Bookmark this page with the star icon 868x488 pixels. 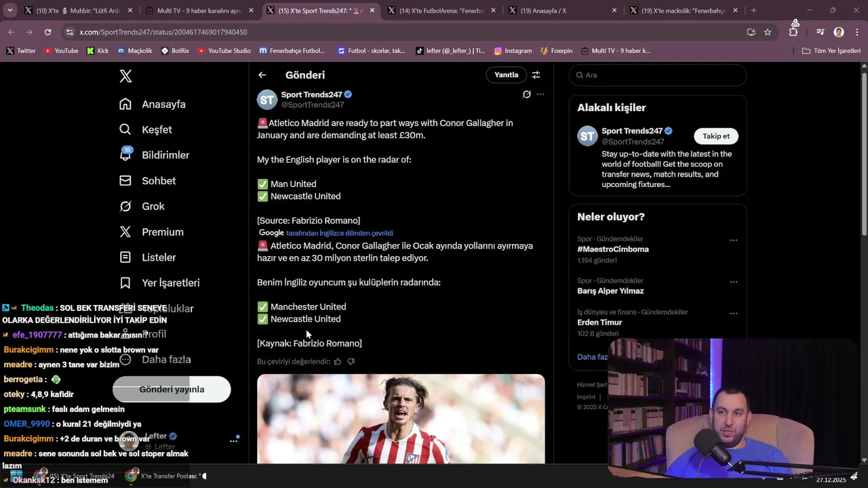[x=768, y=32]
